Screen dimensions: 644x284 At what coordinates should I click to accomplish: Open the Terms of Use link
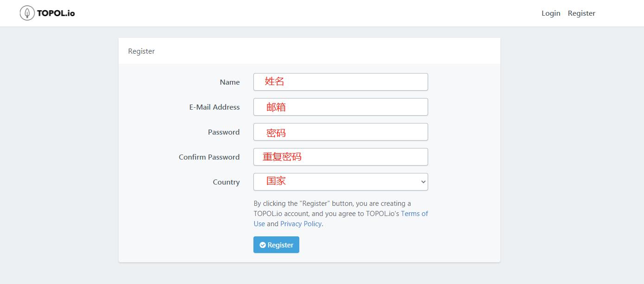point(414,214)
